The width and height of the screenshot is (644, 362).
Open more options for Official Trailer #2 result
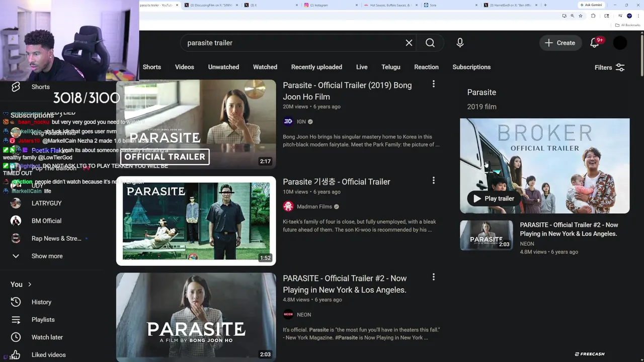[x=434, y=277]
